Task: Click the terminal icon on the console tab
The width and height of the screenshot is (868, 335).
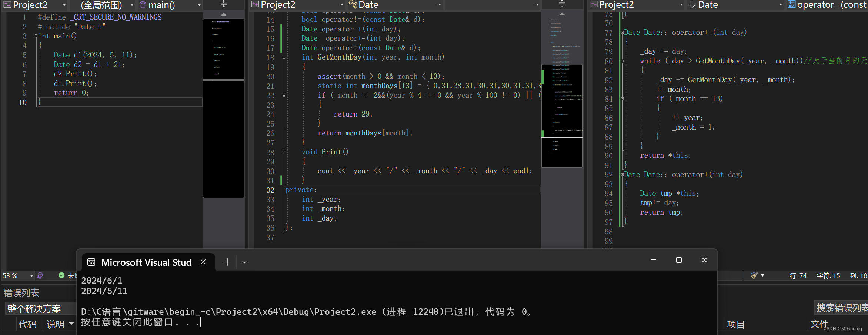Action: (x=91, y=262)
